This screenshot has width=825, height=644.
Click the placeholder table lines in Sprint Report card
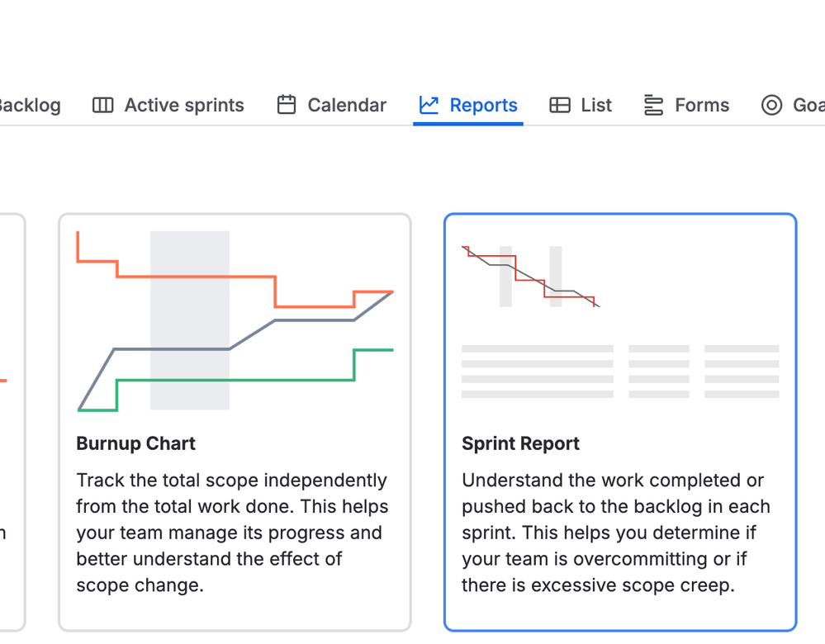[x=619, y=372]
